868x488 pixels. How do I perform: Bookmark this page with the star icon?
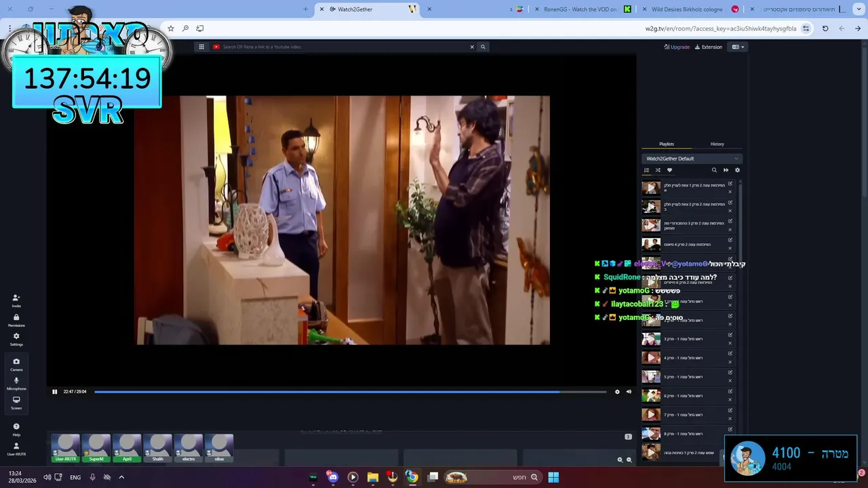point(170,28)
